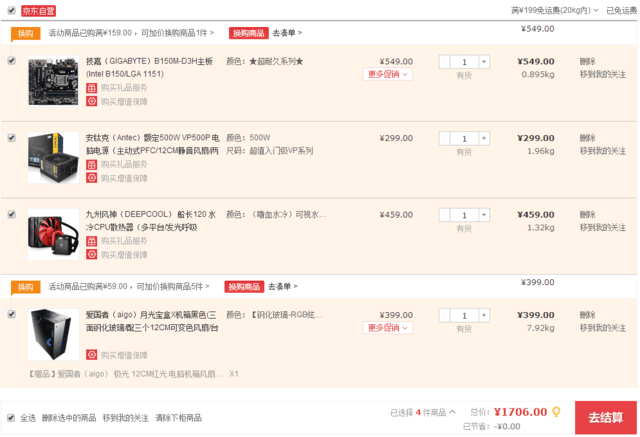The height and width of the screenshot is (437, 640).
Task: Click the 去结算 checkout button
Action: tap(606, 417)
